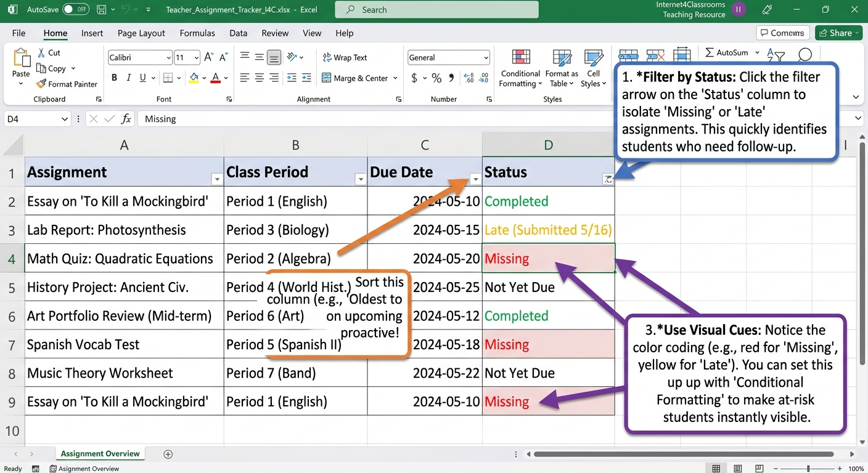Click the Format Painter brush icon
This screenshot has width=868, height=473.
tap(41, 84)
